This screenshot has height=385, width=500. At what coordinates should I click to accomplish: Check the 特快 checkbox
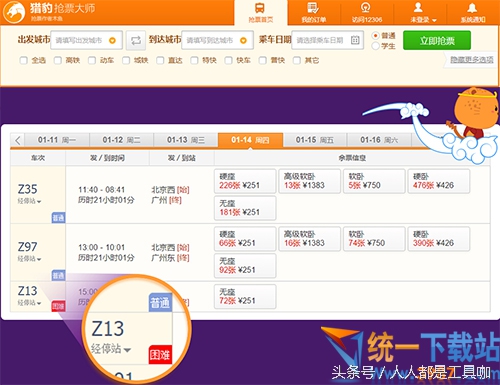[x=194, y=60]
